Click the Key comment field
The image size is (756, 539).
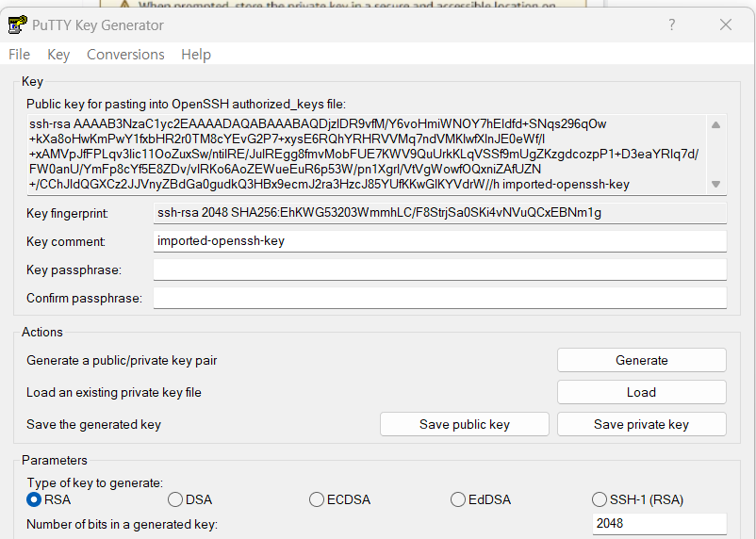(439, 241)
